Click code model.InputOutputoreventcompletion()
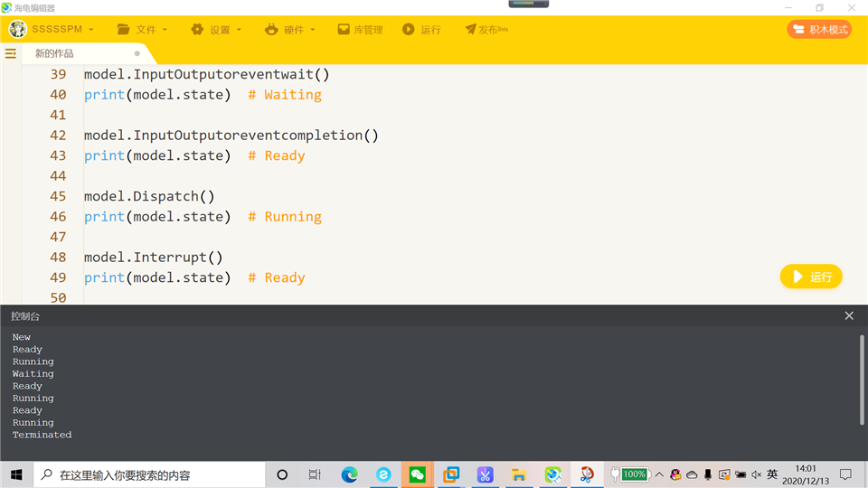This screenshot has width=868, height=488. [231, 136]
